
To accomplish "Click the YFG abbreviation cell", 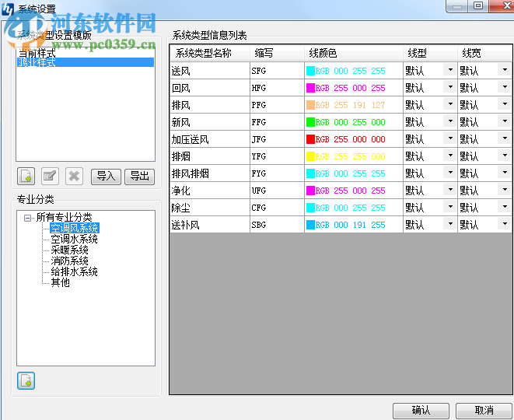I will click(x=278, y=156).
